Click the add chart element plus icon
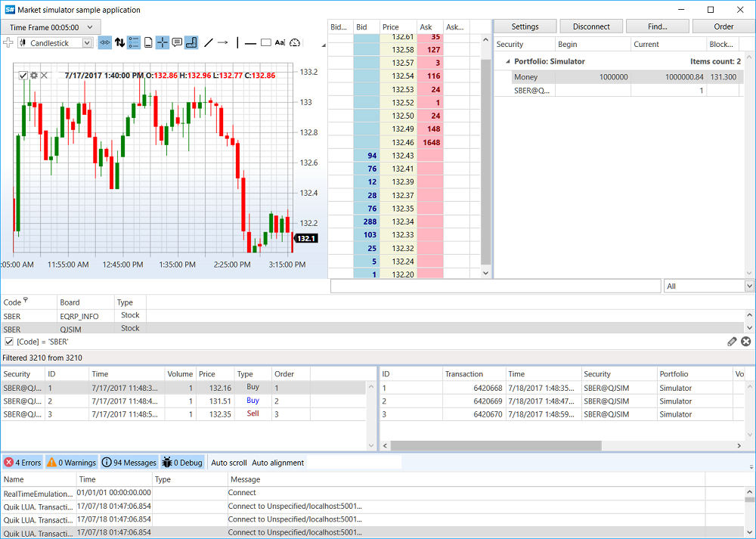 coord(8,43)
